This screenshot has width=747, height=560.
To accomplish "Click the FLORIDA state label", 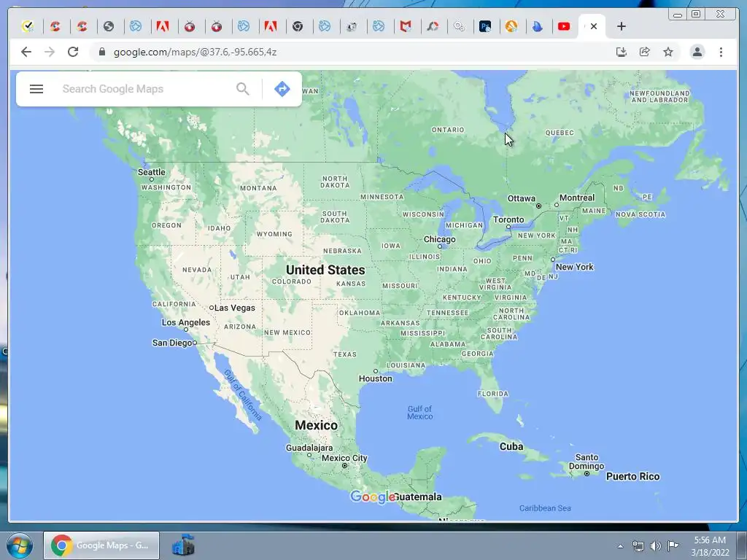I will point(492,394).
